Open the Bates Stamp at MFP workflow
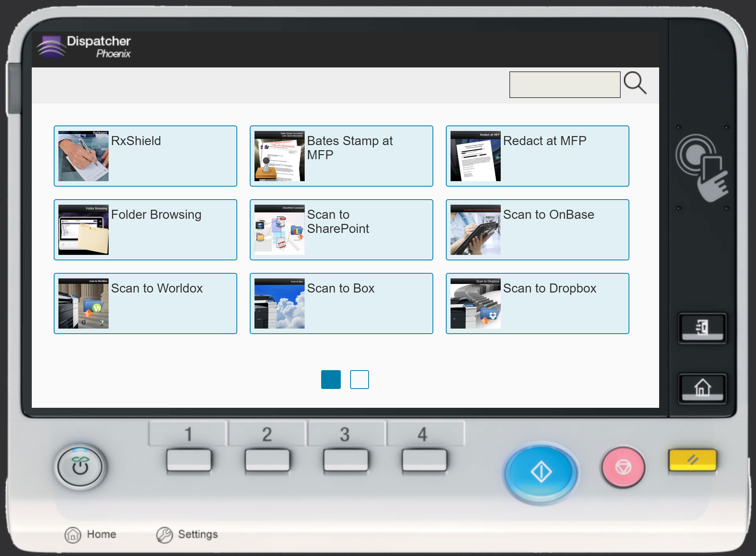Screen dimensions: 756x556 tap(342, 156)
